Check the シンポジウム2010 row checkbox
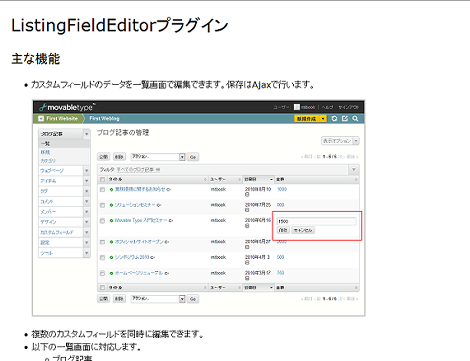Image resolution: width=470 pixels, height=361 pixels. [102, 257]
